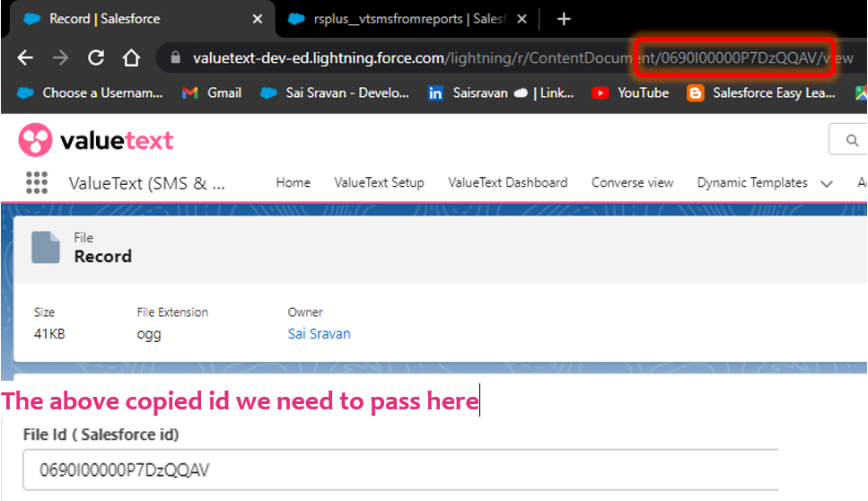
Task: Click the ValueText logo
Action: tap(96, 141)
